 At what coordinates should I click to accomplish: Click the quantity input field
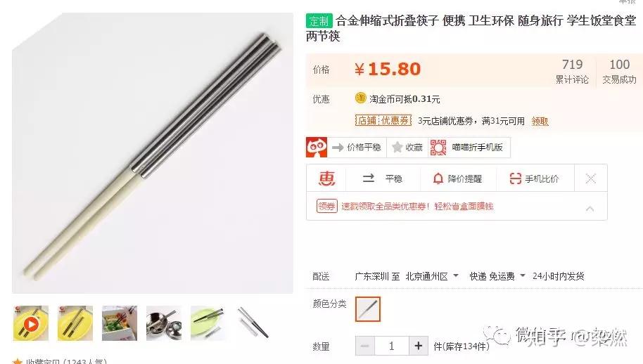392,346
